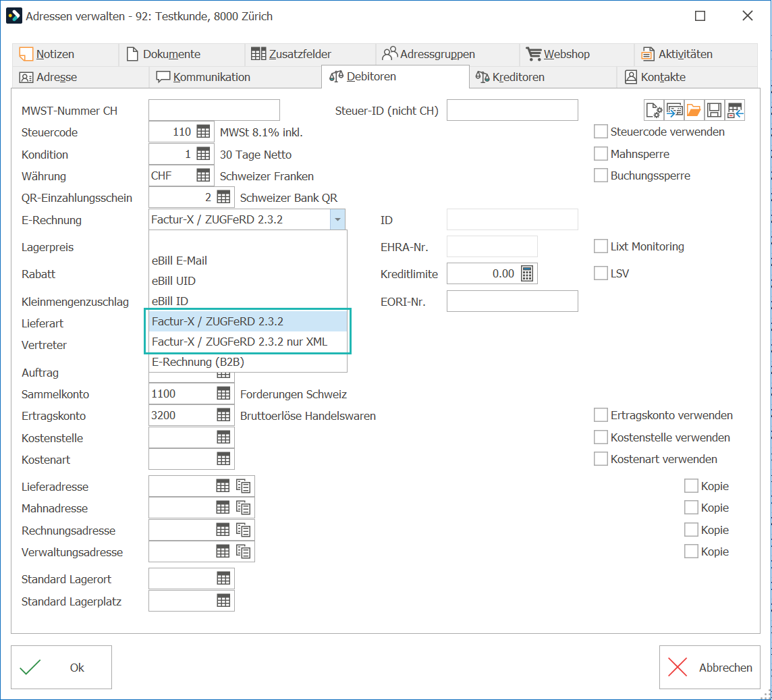Show the Notizen tab

coord(65,54)
